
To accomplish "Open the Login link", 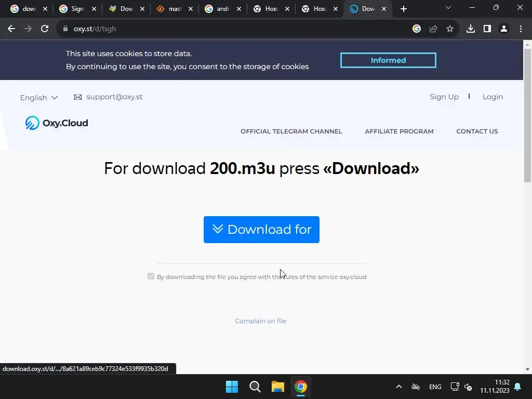I will tap(493, 97).
